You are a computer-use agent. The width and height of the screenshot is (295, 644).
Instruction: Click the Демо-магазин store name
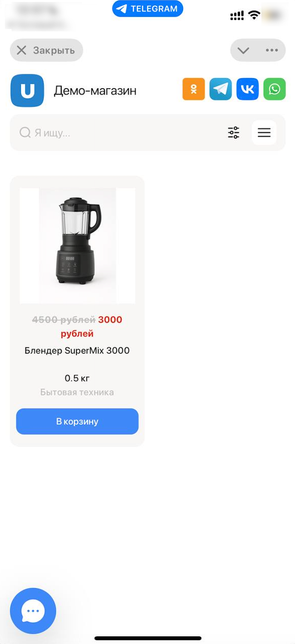[95, 91]
